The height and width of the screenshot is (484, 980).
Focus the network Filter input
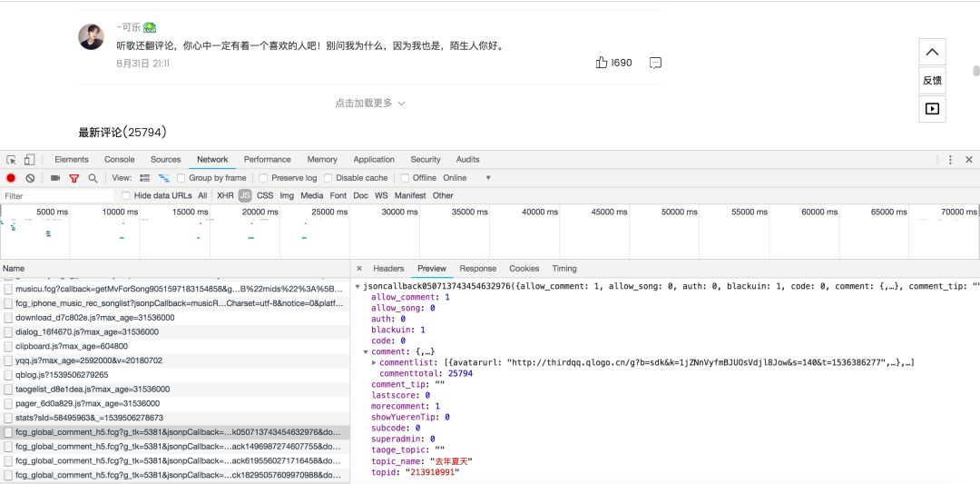[57, 196]
